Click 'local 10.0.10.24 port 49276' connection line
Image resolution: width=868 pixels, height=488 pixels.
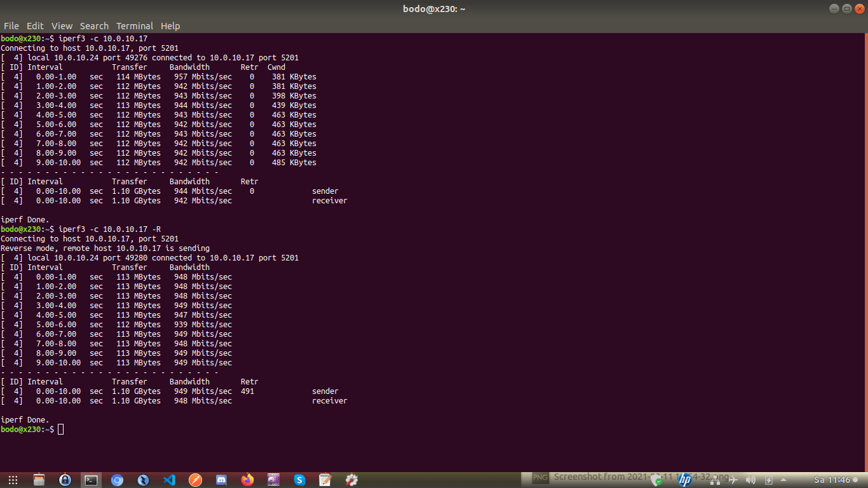(x=149, y=58)
